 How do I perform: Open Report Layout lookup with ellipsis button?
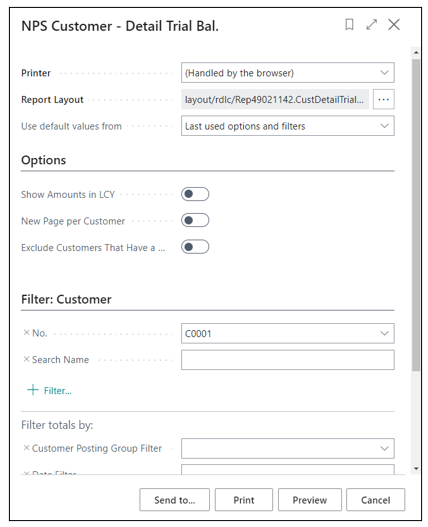[384, 99]
